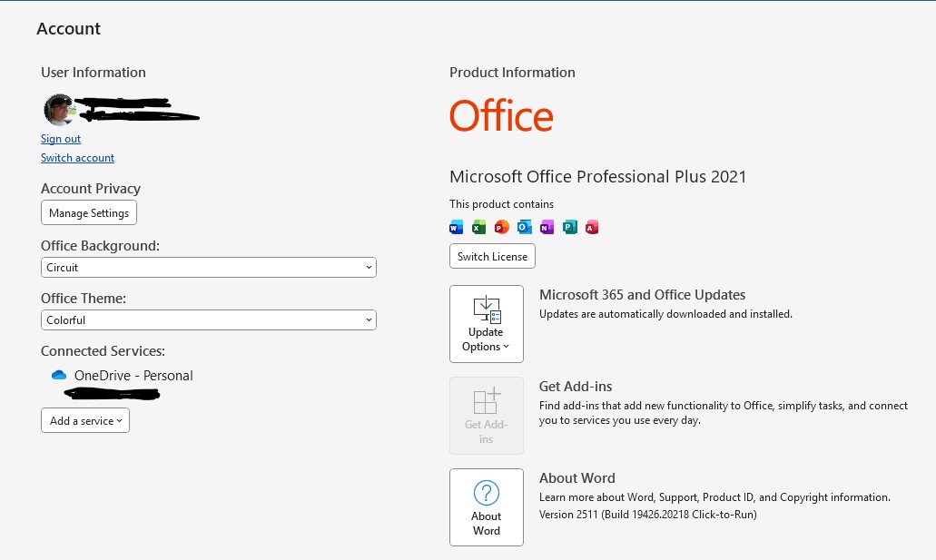The image size is (936, 560).
Task: Click the Publisher app icon
Action: tap(569, 227)
